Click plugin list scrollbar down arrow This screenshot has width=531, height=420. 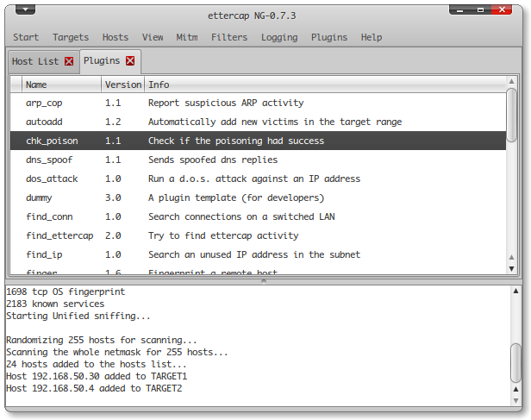[x=511, y=269]
